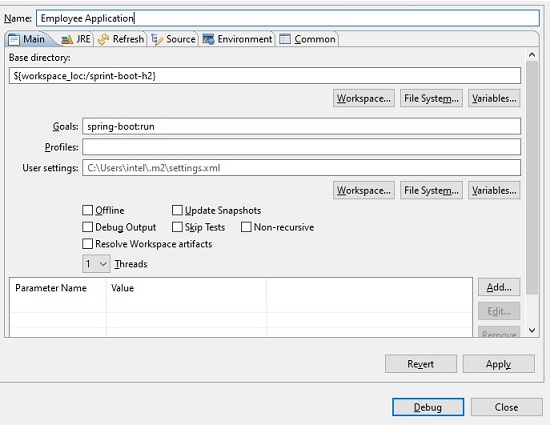Viewport: 550px width, 425px height.
Task: Click Workspace button under User settings
Action: click(x=364, y=190)
